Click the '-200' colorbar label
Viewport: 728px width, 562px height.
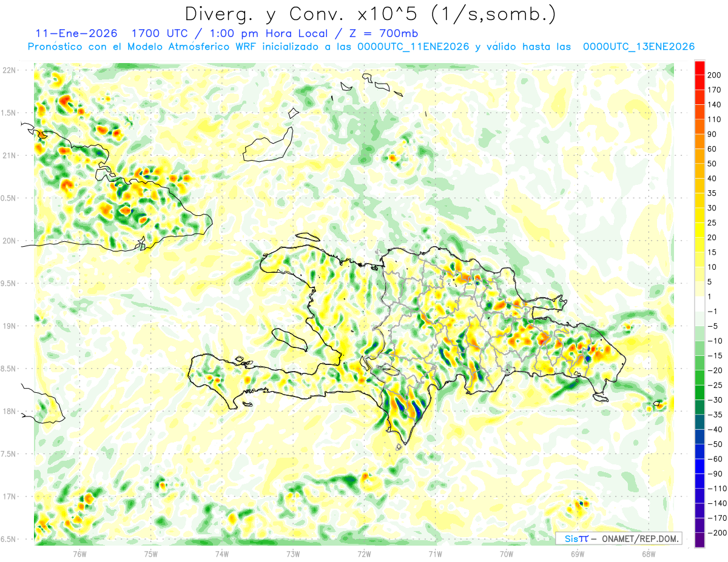pos(718,533)
